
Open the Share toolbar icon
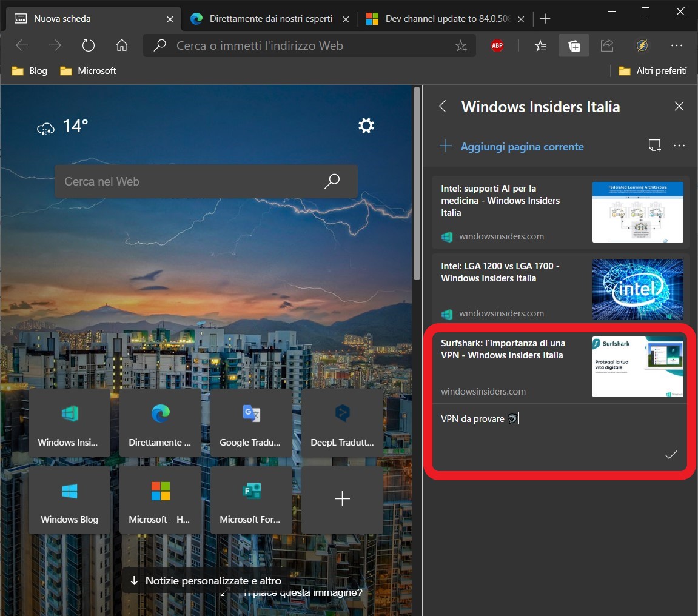[607, 45]
